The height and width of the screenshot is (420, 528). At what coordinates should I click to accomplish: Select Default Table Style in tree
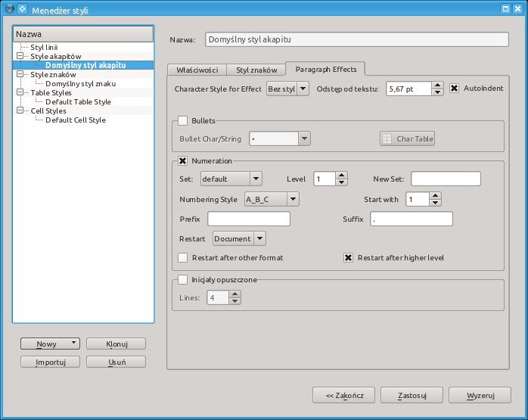[78, 101]
